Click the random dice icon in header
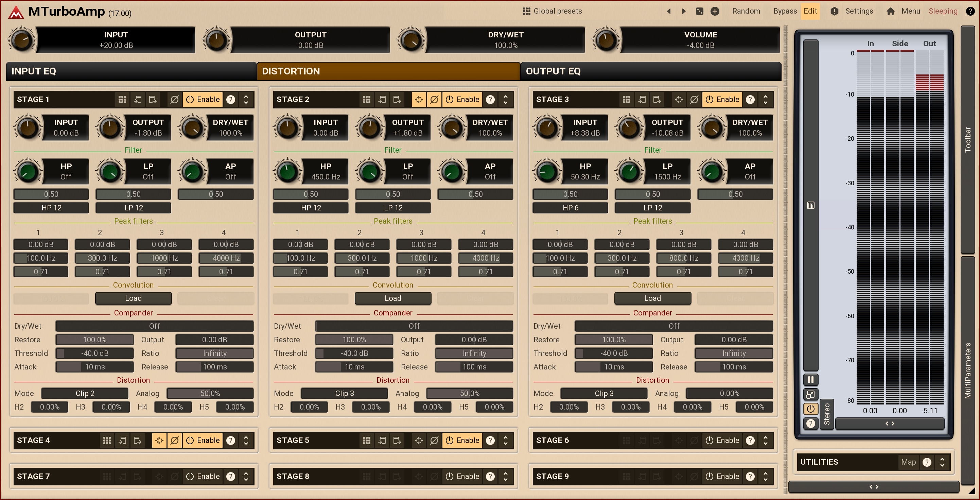The image size is (980, 500). (x=699, y=11)
